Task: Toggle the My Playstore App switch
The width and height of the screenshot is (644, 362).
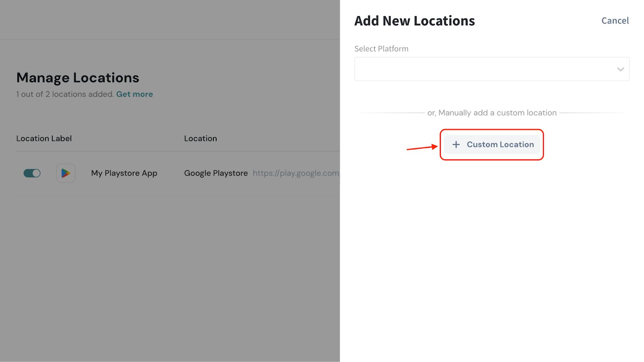Action: pos(32,173)
